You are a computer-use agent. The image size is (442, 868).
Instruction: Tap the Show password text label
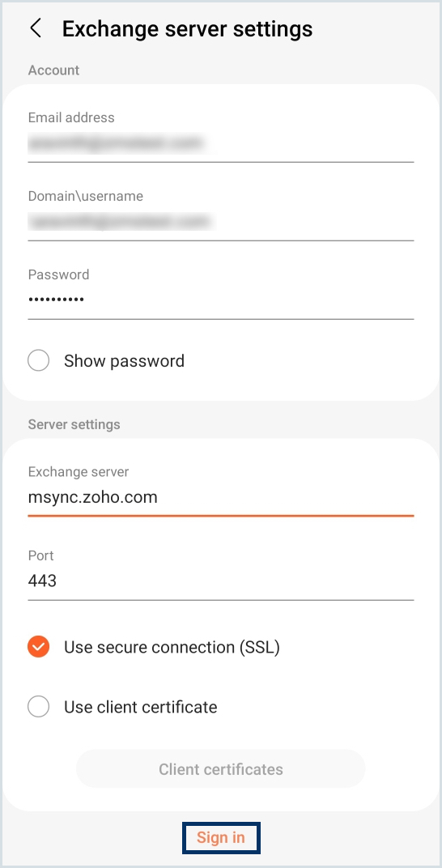[x=125, y=361]
